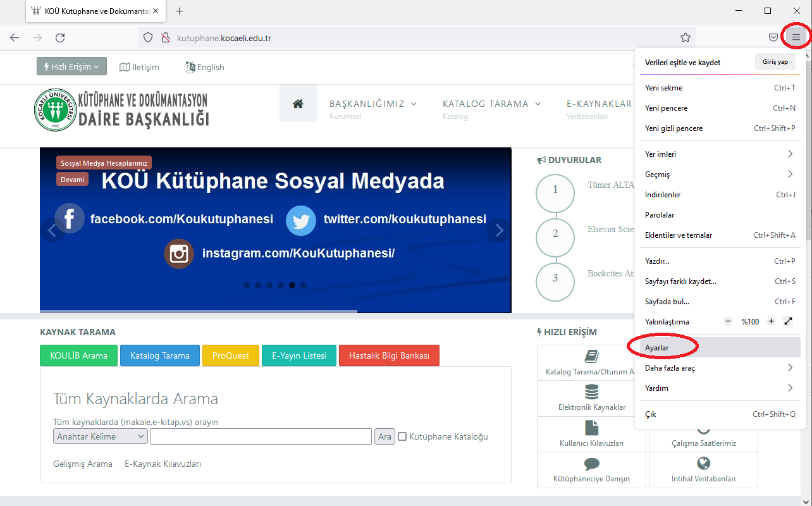
Task: Expand Yardım submenu
Action: pos(720,388)
